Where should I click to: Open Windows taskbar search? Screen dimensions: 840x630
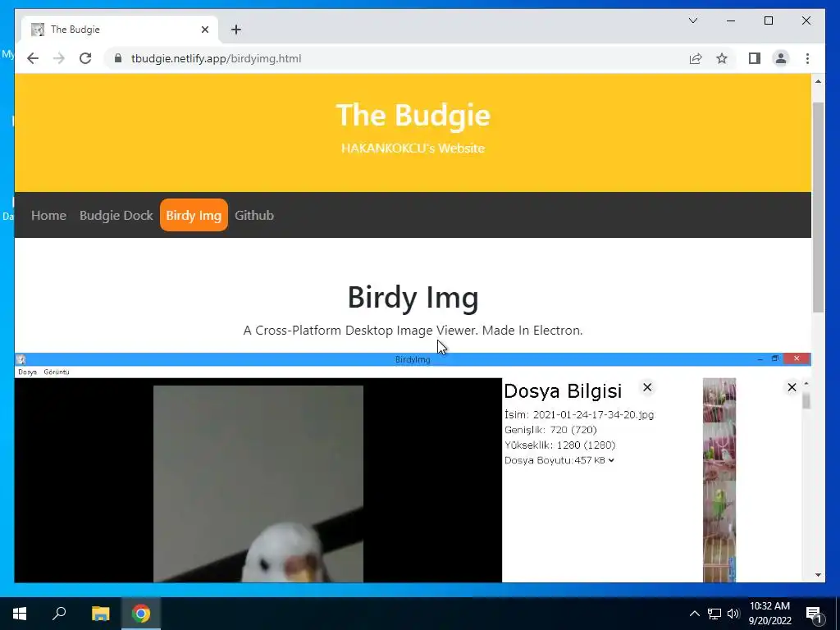pos(59,614)
